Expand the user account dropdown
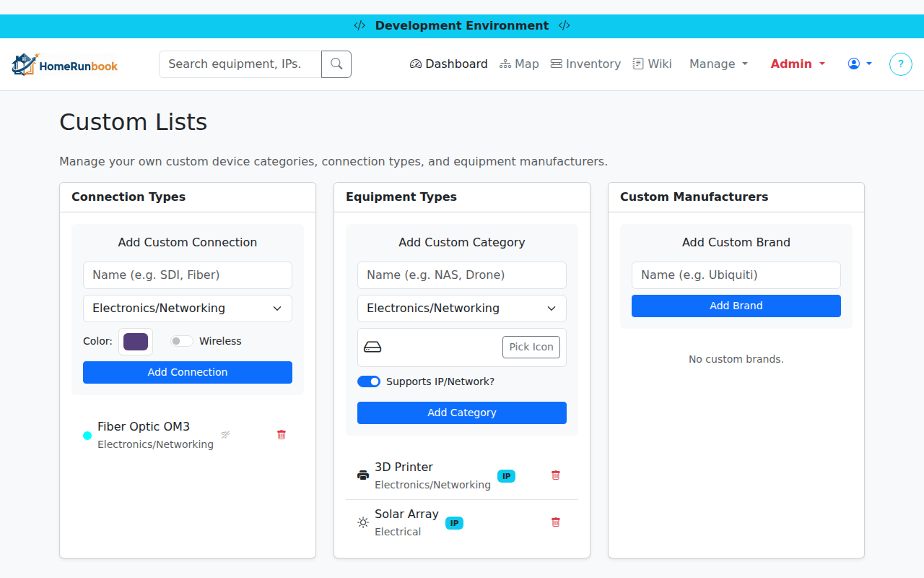924x578 pixels. tap(859, 64)
